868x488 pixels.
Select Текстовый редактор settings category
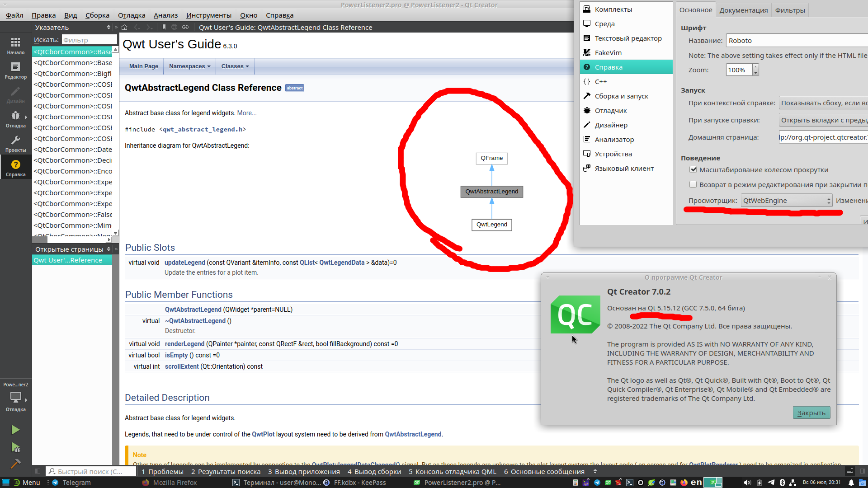pos(627,38)
